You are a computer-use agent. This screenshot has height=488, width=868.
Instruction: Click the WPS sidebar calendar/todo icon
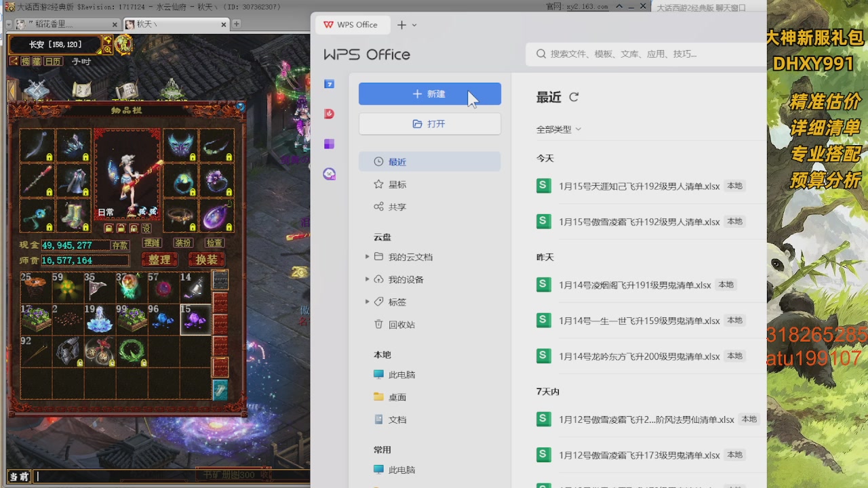pos(329,84)
